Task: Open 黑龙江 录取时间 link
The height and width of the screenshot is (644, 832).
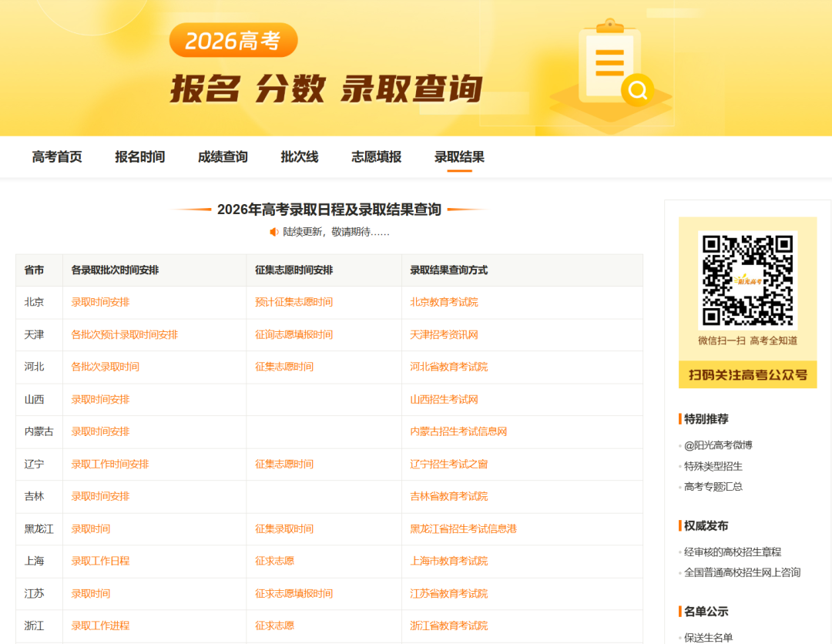Action: coord(91,529)
